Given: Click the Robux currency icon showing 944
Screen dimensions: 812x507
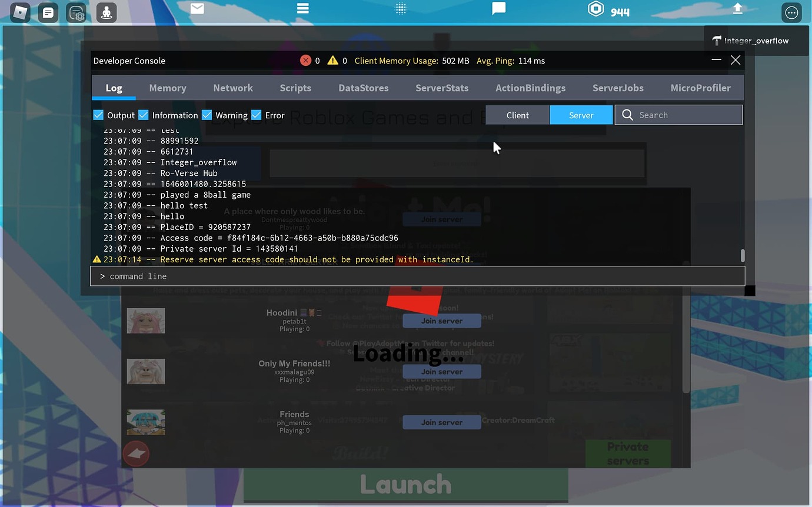Looking at the screenshot, I should click(595, 9).
